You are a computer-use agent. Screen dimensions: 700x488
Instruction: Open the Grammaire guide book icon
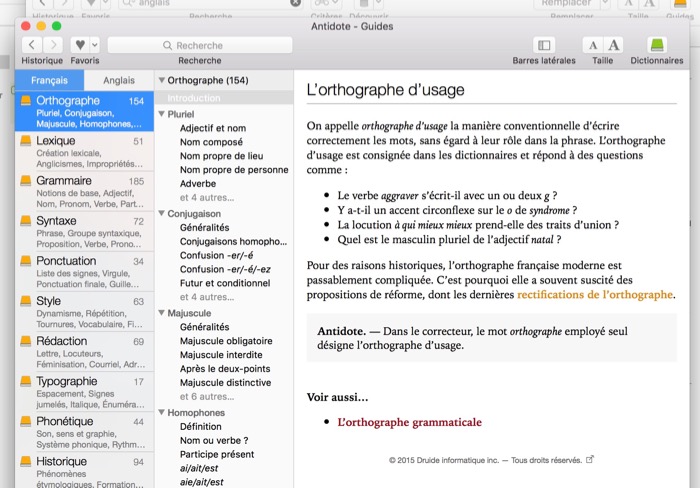click(x=26, y=182)
